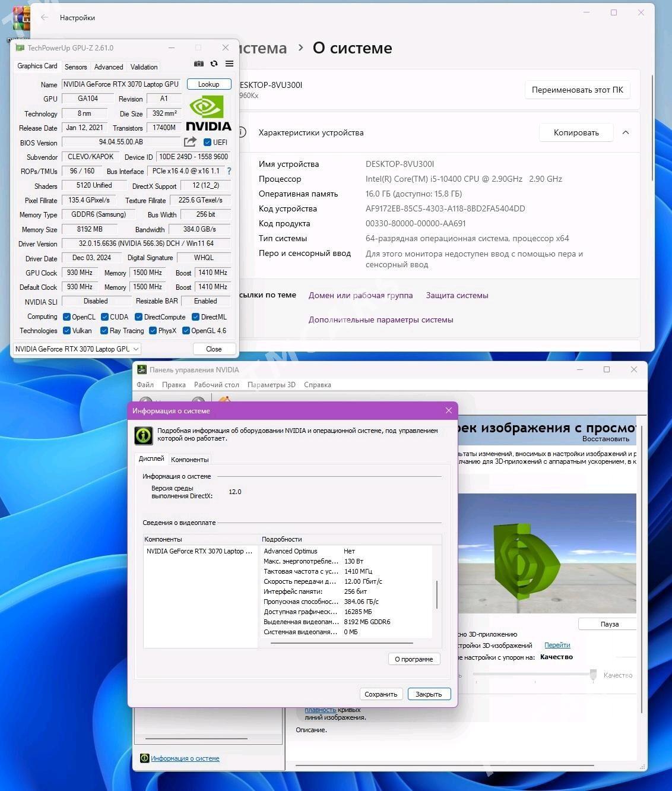Click the BIOS Version field 94.04.55.00.AB
Viewport: 672px width, 791px height.
tap(121, 142)
